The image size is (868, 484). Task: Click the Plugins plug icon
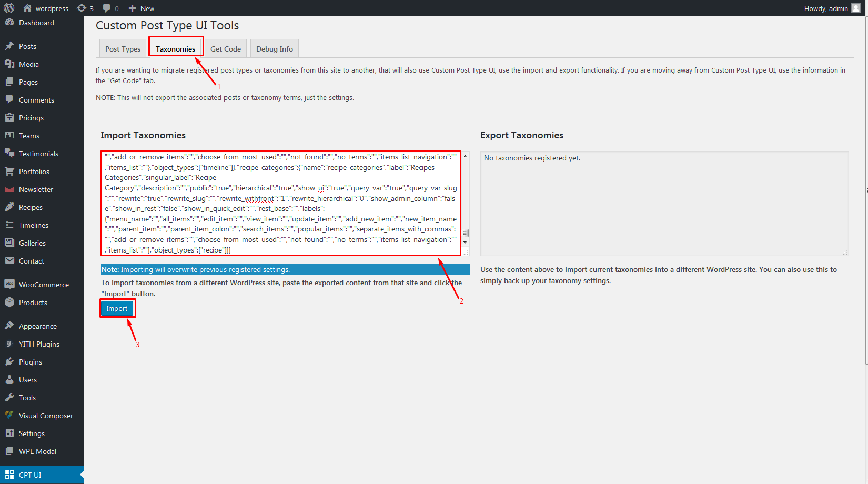pyautogui.click(x=9, y=362)
